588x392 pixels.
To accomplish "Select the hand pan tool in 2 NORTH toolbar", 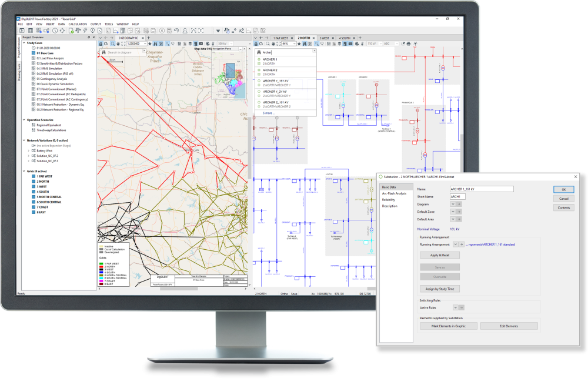I will click(x=273, y=43).
